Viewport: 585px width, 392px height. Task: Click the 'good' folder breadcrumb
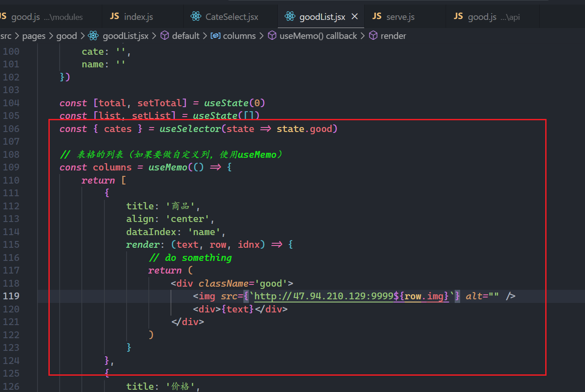(67, 36)
